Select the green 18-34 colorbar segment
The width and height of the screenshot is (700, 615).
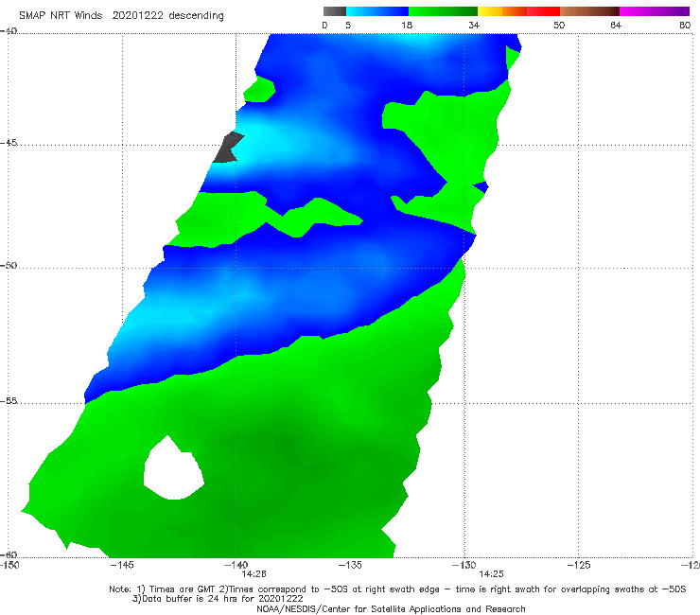coord(443,11)
